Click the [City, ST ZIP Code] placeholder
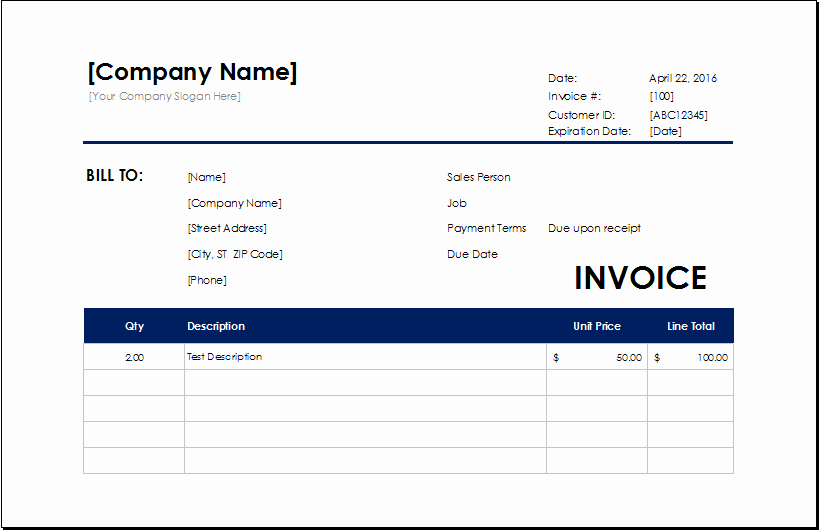819x530 pixels. 235,254
